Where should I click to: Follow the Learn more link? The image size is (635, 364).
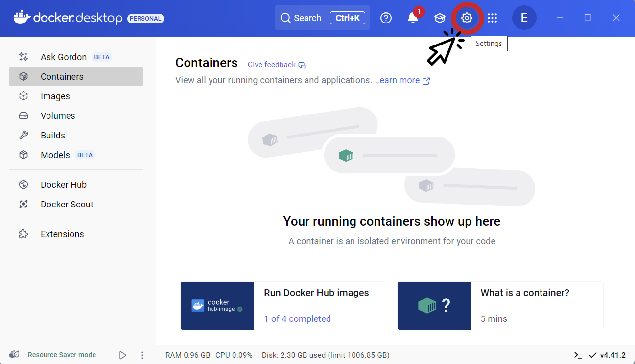tap(398, 80)
